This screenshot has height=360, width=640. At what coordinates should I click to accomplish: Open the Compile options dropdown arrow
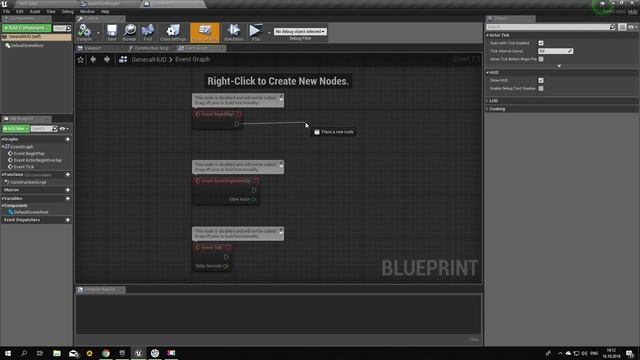[98, 33]
